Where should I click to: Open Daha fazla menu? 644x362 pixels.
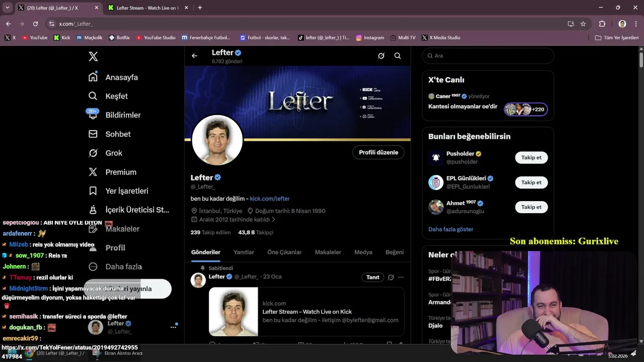(x=115, y=266)
